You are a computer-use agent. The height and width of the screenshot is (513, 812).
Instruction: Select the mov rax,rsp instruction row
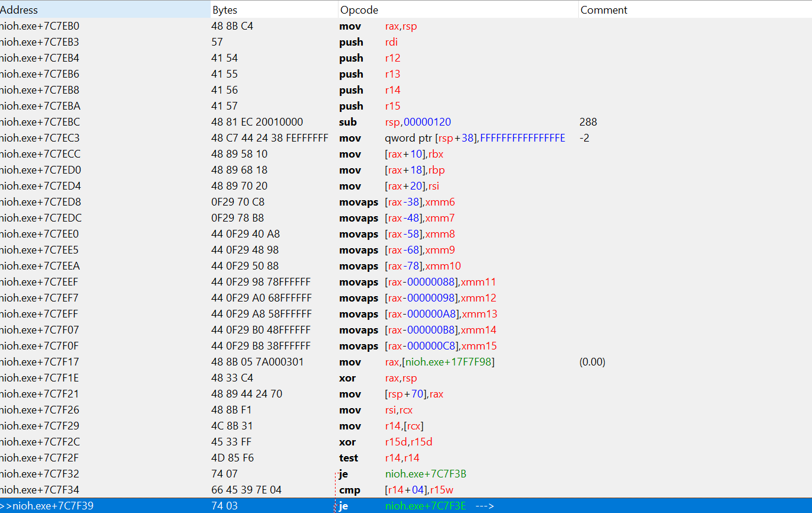pos(379,26)
